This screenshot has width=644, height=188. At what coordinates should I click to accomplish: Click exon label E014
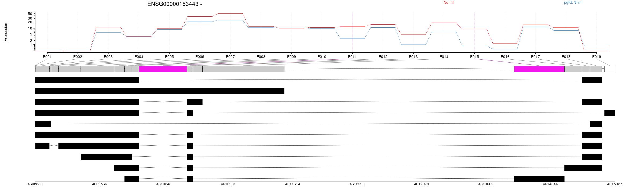(444, 57)
